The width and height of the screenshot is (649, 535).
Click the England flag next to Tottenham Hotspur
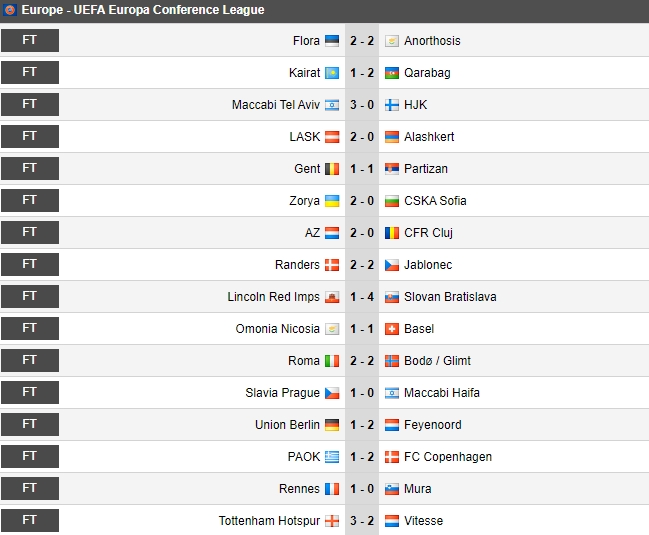332,521
